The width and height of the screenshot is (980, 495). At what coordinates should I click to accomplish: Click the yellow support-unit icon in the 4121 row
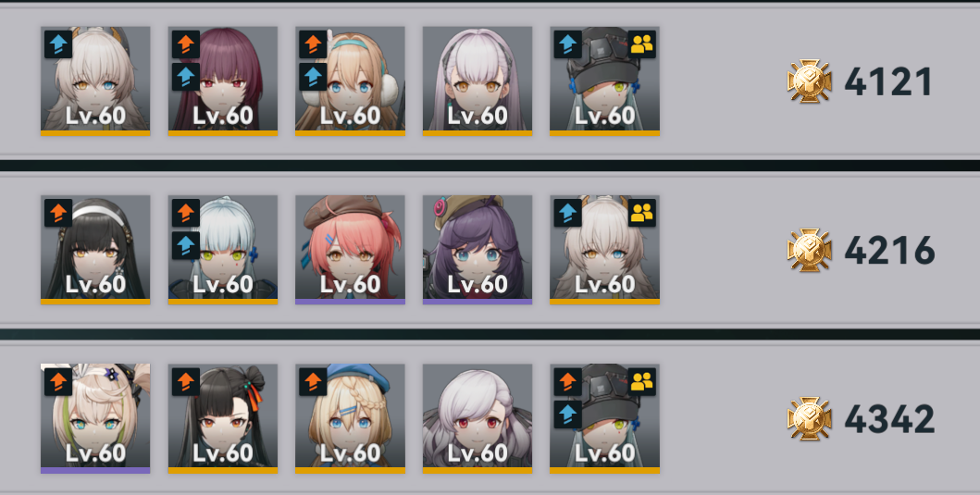coord(641,44)
